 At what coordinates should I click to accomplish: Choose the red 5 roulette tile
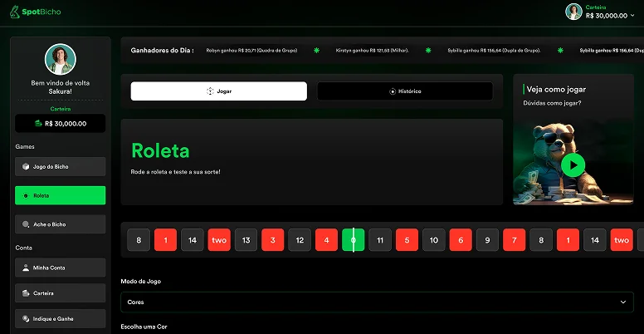click(407, 240)
